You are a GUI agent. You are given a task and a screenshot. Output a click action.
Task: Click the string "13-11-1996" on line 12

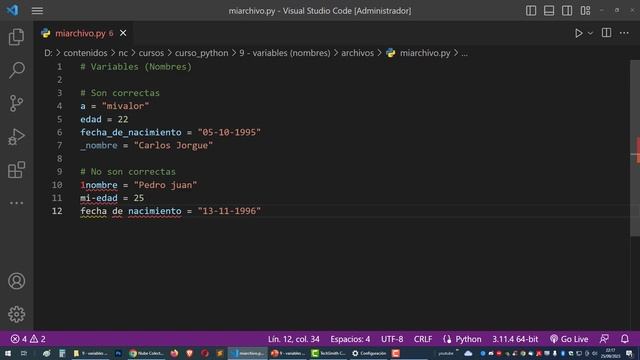coord(229,211)
